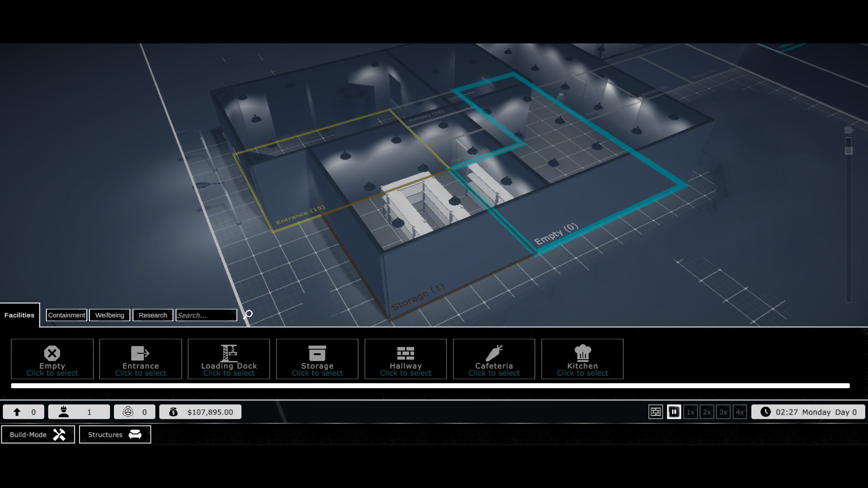The height and width of the screenshot is (488, 868).
Task: Toggle the pause button
Action: pyautogui.click(x=674, y=412)
